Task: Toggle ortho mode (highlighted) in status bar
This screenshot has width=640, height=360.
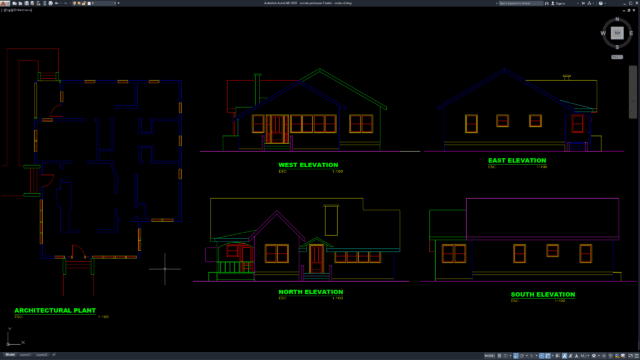Action: [x=516, y=356]
